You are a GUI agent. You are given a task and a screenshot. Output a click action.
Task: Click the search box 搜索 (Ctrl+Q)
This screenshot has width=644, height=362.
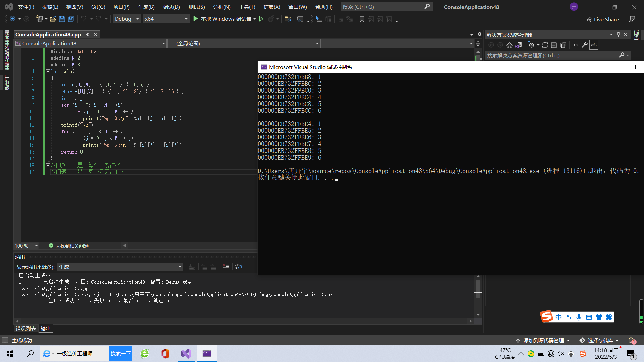pos(382,7)
